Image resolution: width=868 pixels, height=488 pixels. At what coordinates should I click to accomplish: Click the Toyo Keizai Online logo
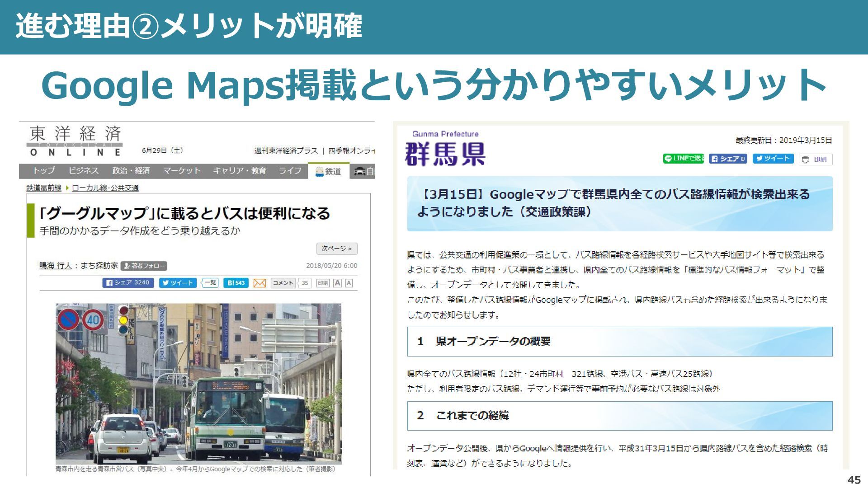[75, 141]
